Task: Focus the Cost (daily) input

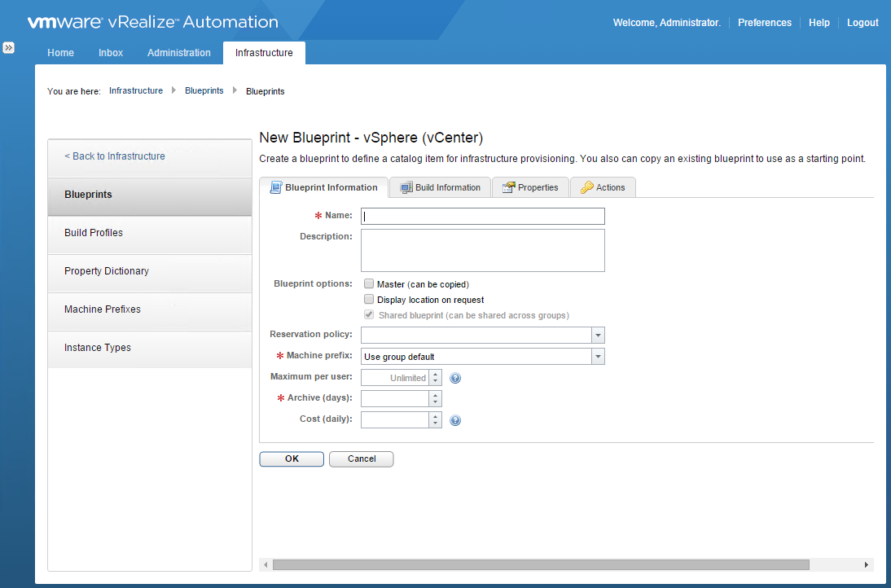Action: (395, 420)
